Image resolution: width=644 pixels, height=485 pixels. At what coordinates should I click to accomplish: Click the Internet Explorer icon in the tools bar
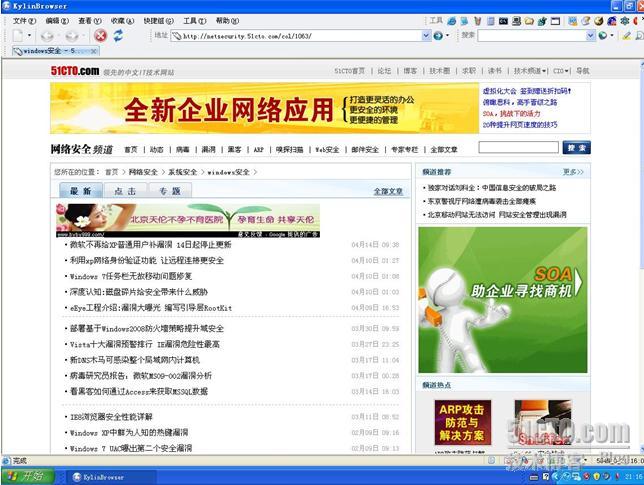452,21
